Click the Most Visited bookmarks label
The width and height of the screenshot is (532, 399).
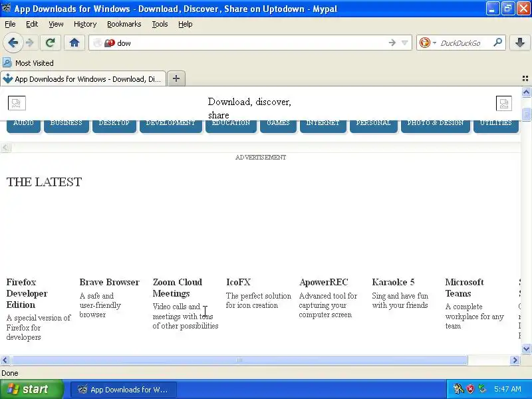[x=35, y=63]
